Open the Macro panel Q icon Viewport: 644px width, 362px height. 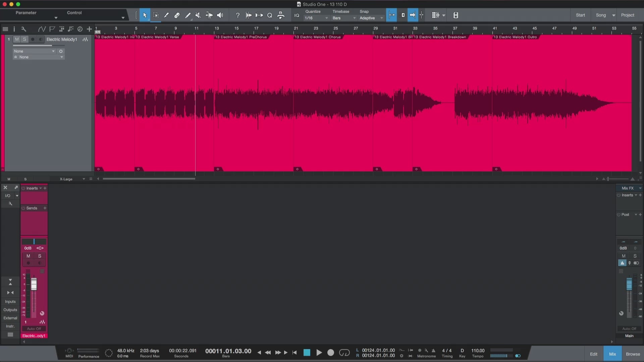(x=270, y=15)
